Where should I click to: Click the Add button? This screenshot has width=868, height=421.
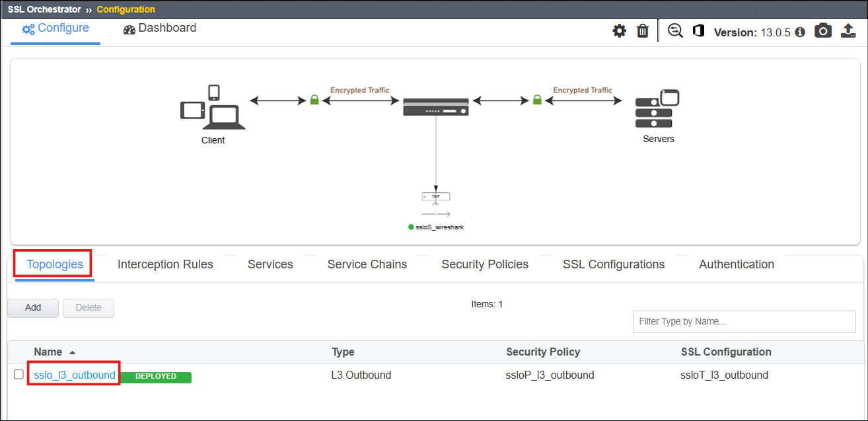pyautogui.click(x=33, y=308)
